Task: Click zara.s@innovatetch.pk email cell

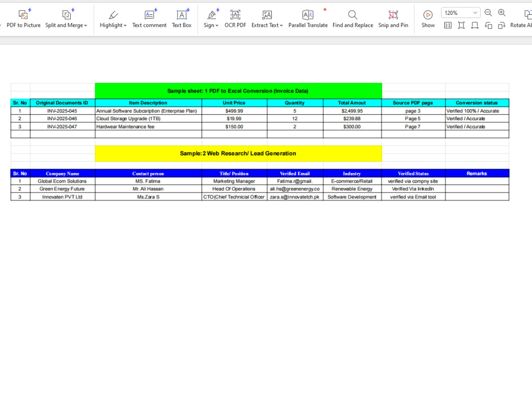Action: pos(295,197)
